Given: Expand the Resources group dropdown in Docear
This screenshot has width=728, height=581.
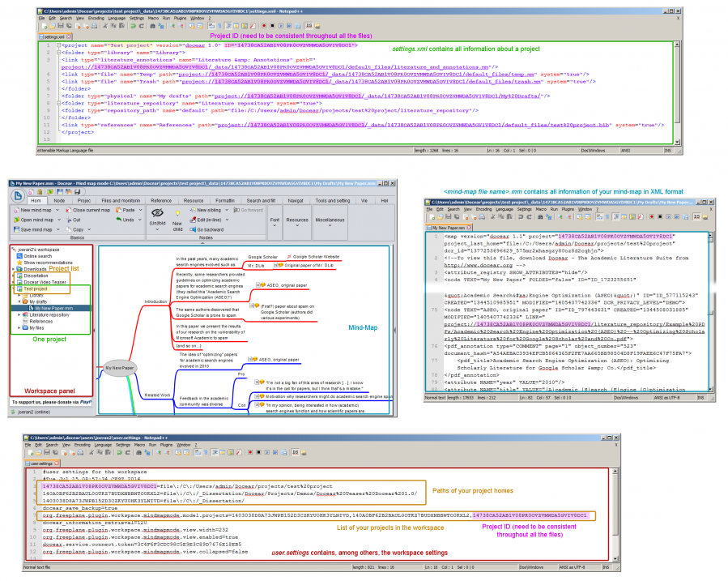Looking at the screenshot, I should pos(297,226).
